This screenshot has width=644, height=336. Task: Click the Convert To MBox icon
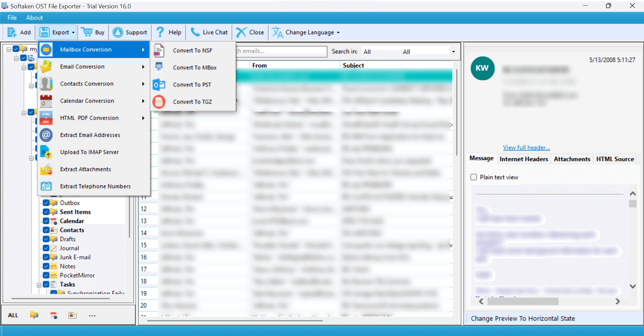click(159, 67)
